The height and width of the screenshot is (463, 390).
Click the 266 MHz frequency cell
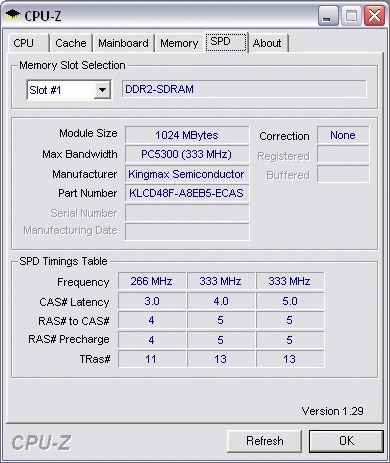coord(152,281)
